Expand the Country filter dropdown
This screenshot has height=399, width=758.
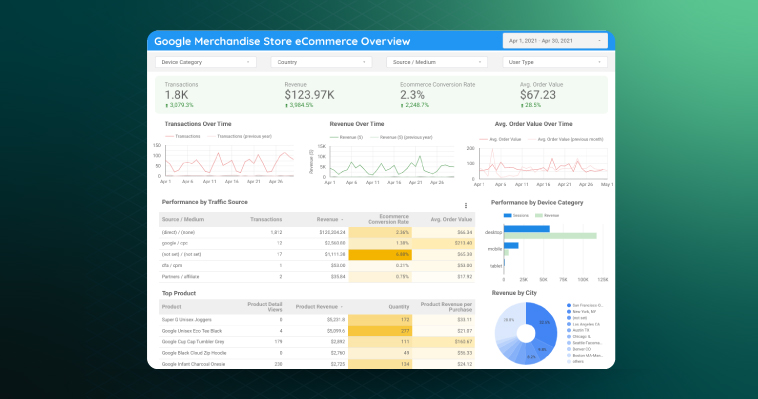click(x=321, y=62)
